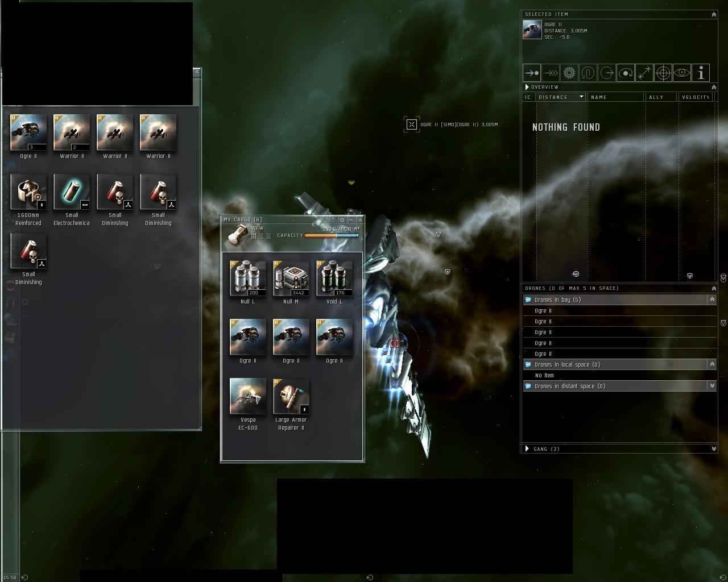
Task: Collapse the Overview panel with double chevron
Action: 714,87
